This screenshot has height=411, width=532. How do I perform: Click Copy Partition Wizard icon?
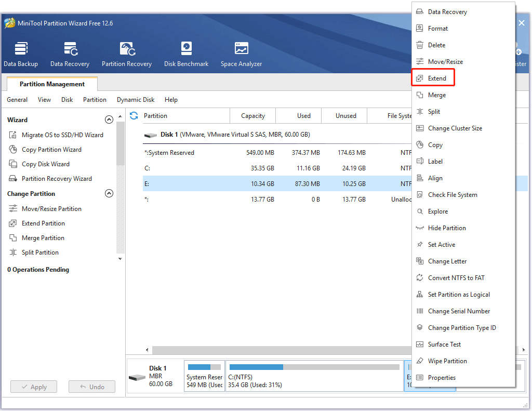(13, 150)
